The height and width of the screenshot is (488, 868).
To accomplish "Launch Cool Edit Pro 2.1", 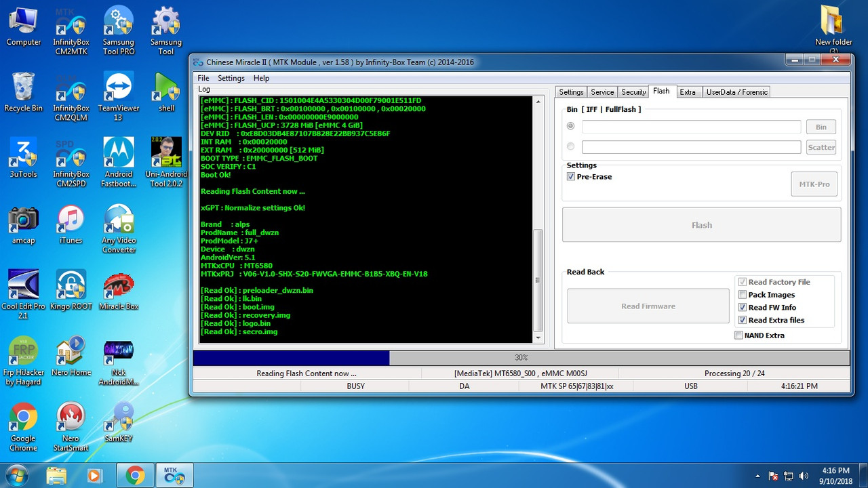I will pos(24,295).
